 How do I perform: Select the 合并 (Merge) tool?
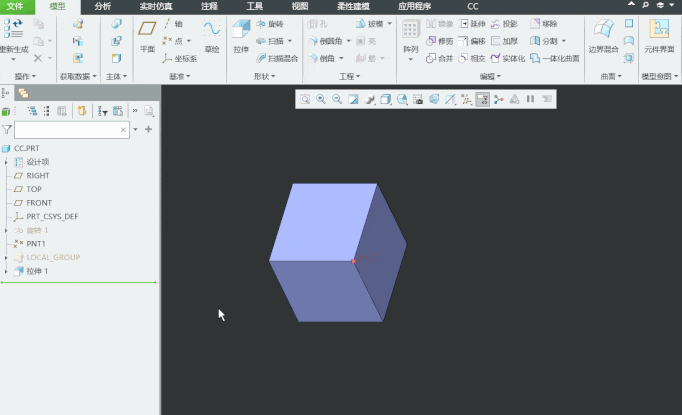pos(440,58)
